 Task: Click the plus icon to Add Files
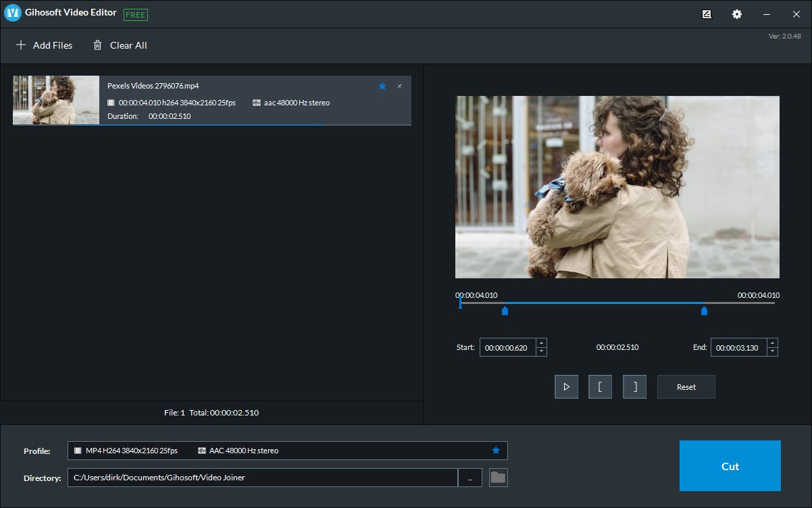pos(21,45)
